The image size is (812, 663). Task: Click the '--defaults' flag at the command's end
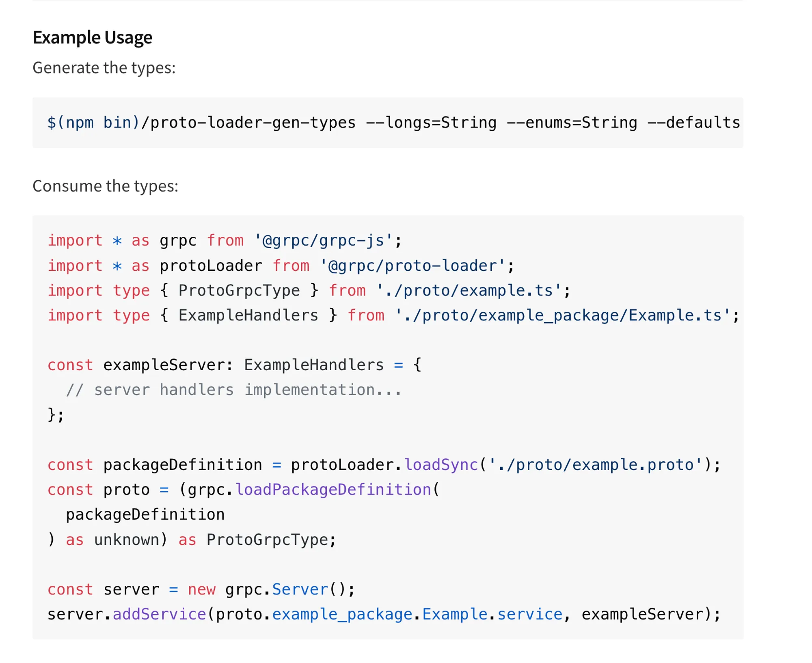[x=694, y=123]
